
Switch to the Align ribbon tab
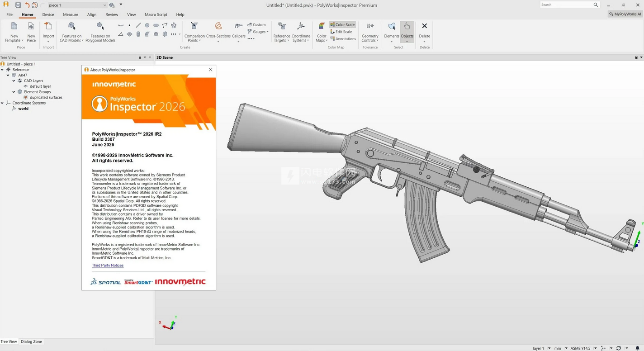click(x=92, y=14)
